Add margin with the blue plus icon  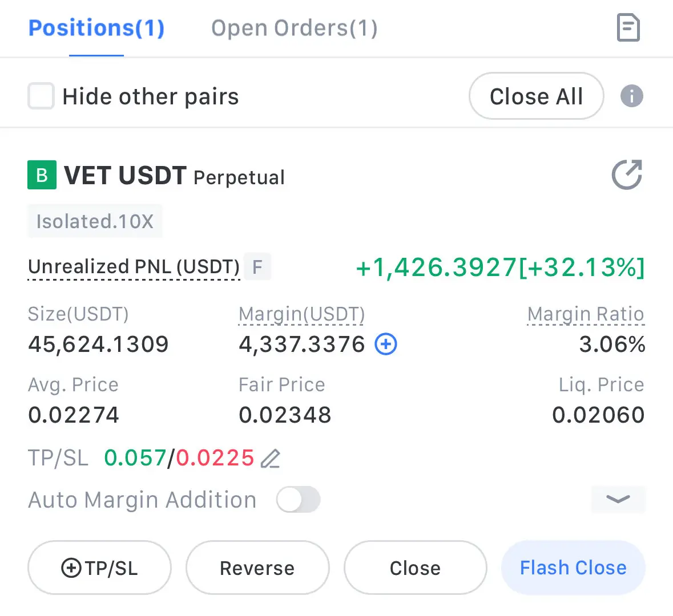tap(386, 345)
